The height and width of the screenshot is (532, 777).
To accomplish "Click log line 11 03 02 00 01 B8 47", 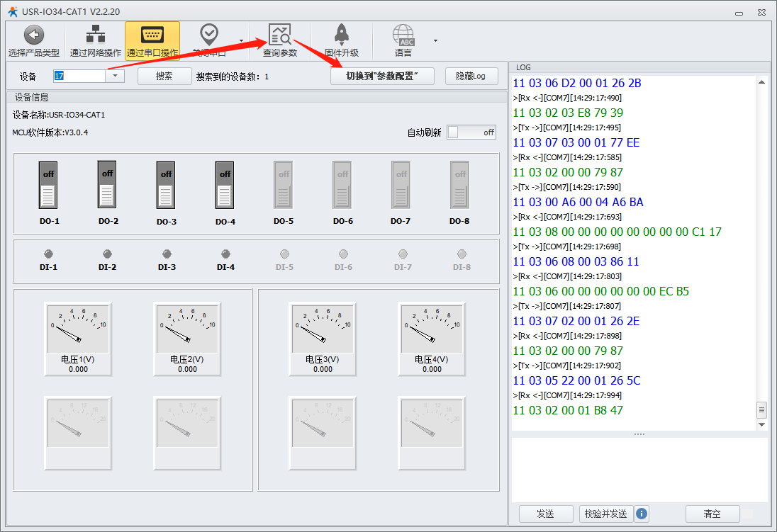I will [568, 410].
